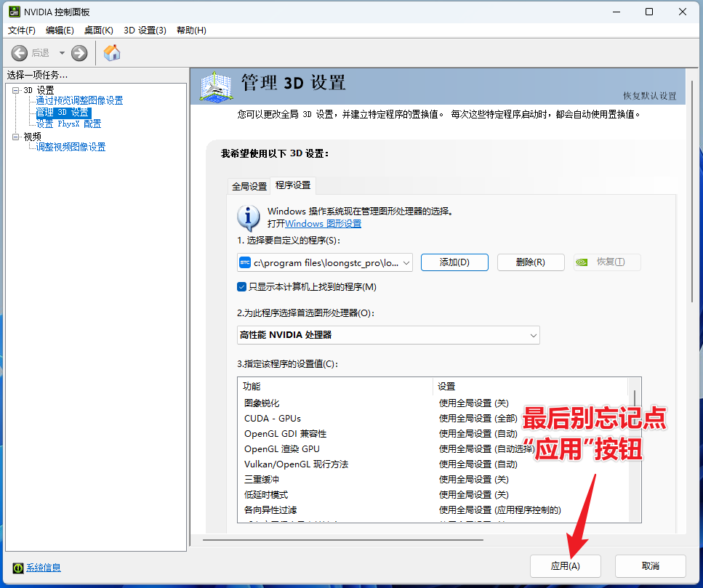
Task: Click the Forward arrow icon in toolbar
Action: click(79, 53)
